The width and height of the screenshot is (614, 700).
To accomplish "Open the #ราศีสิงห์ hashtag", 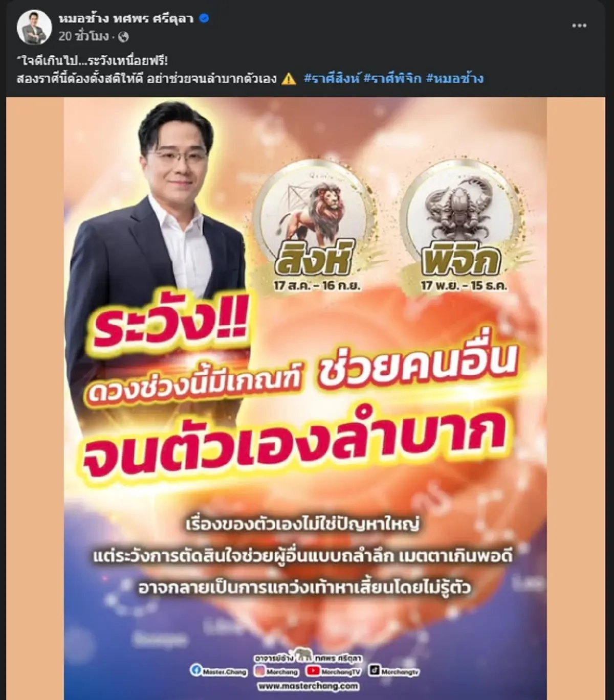I will tap(333, 79).
